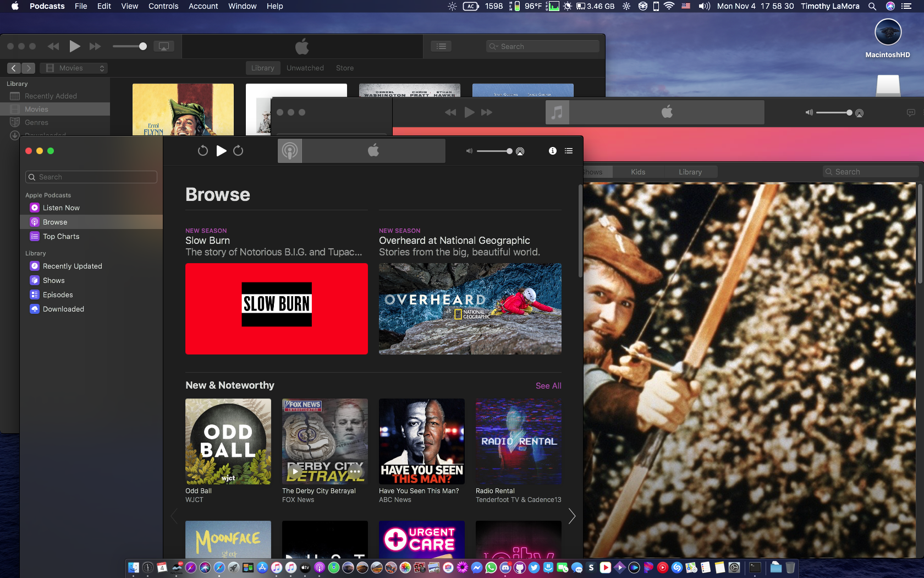Screen dimensions: 924x578
Task: Select Library tab in iTunes Movies window
Action: [263, 68]
